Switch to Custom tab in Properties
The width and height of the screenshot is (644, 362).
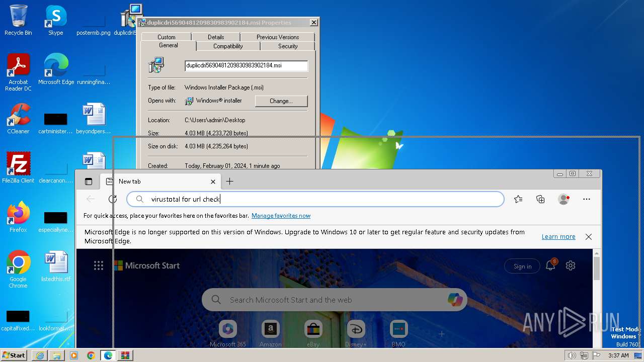167,37
